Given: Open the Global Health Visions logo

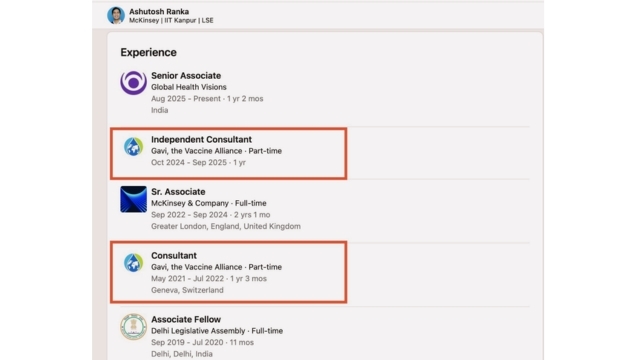Looking at the screenshot, I should 133,82.
